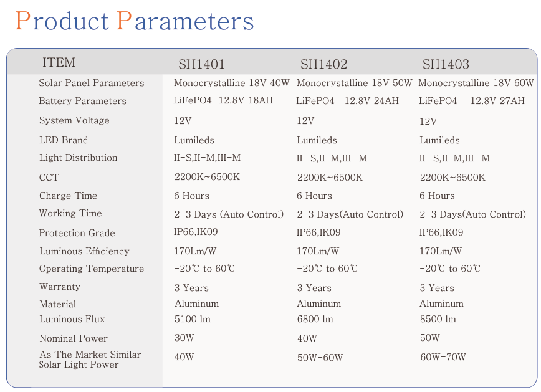Viewport: 541px width, 392px height.
Task: Select the 60W-70W similar power value
Action: [443, 357]
